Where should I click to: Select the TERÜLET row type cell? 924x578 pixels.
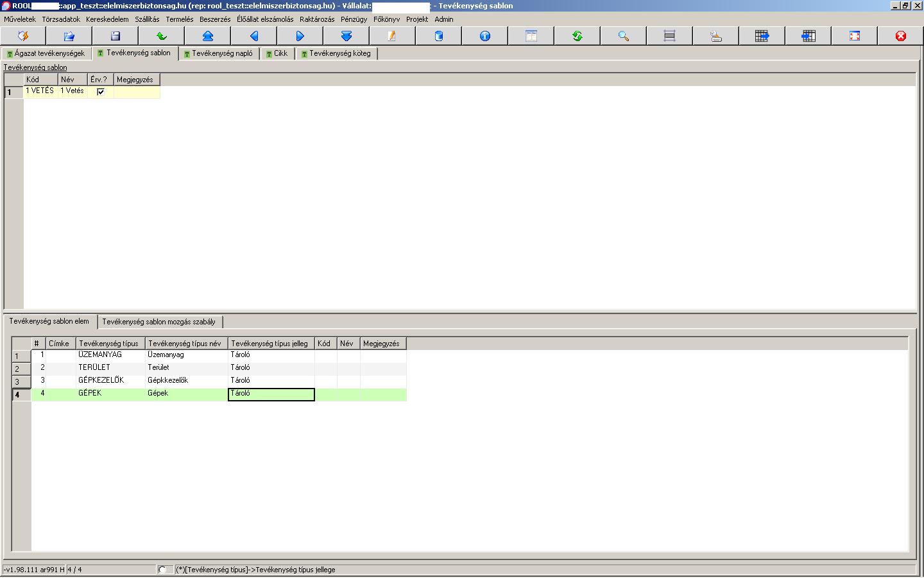(110, 368)
